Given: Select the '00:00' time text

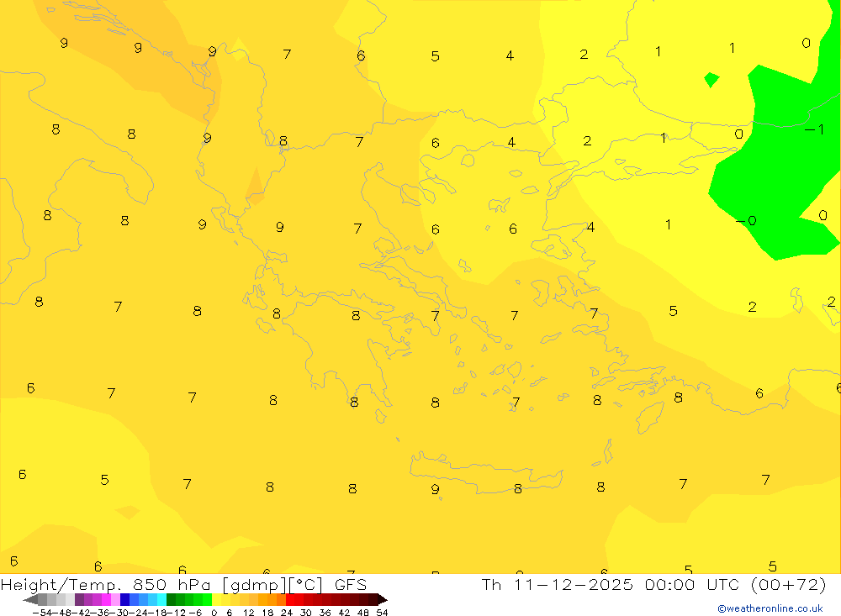Looking at the screenshot, I should [670, 584].
